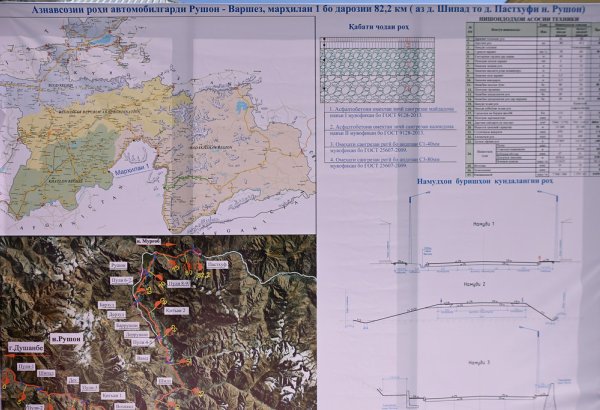Click layer note 3 mentioning С3-40мм

(x=384, y=147)
